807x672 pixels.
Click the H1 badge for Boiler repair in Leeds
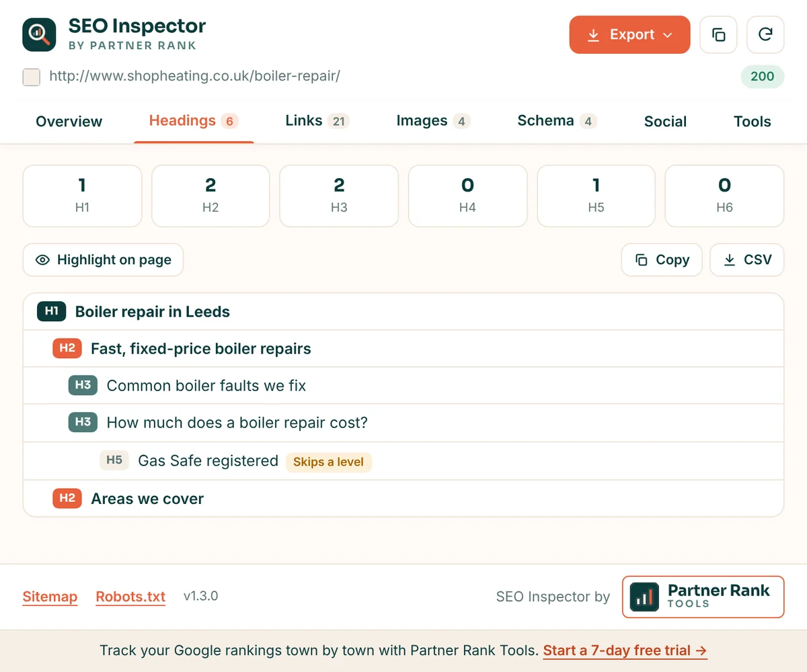click(x=51, y=311)
